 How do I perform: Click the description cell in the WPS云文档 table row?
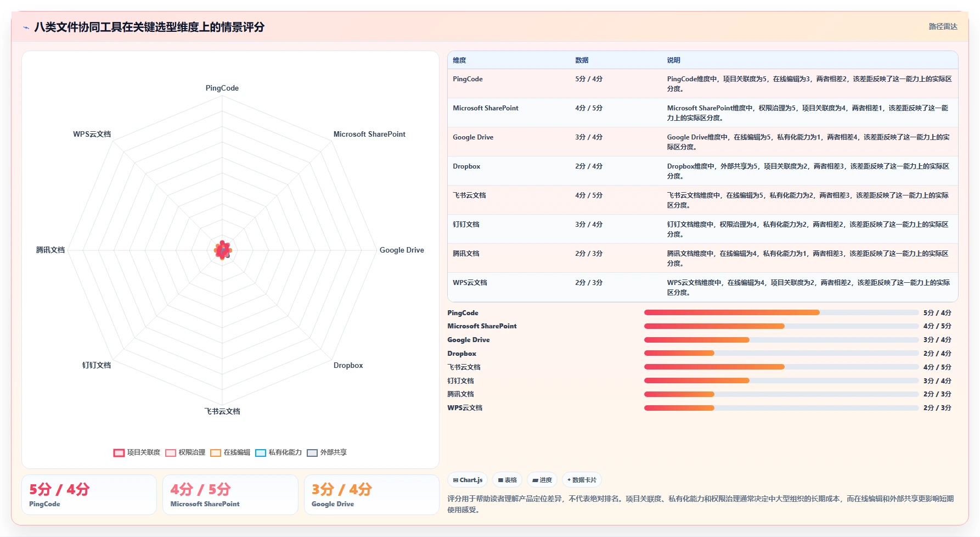click(809, 288)
